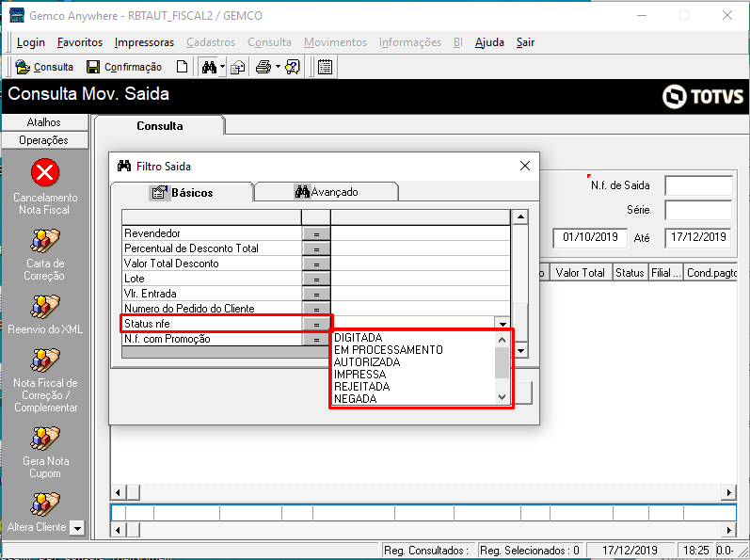
Task: Open Nota Fiscal de Correção / Complementar icon
Action: coord(45,360)
